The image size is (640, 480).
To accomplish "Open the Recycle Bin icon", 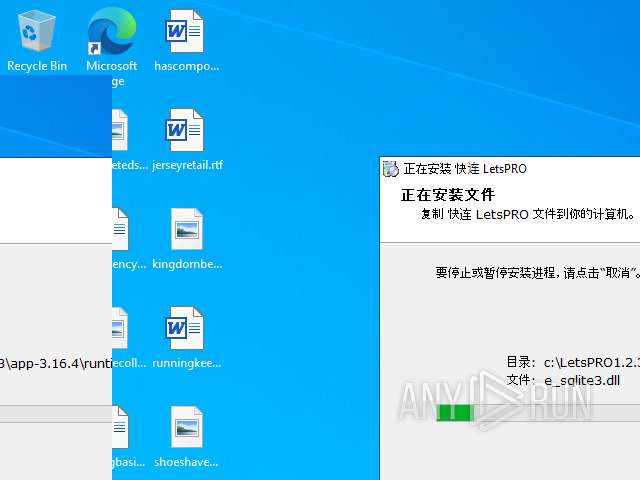I will (37, 40).
